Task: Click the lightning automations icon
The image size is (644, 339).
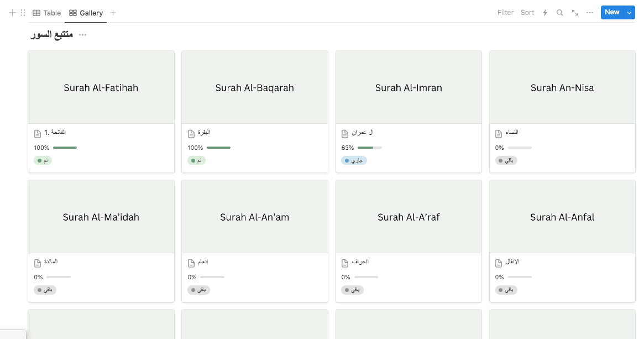Action: [x=544, y=12]
